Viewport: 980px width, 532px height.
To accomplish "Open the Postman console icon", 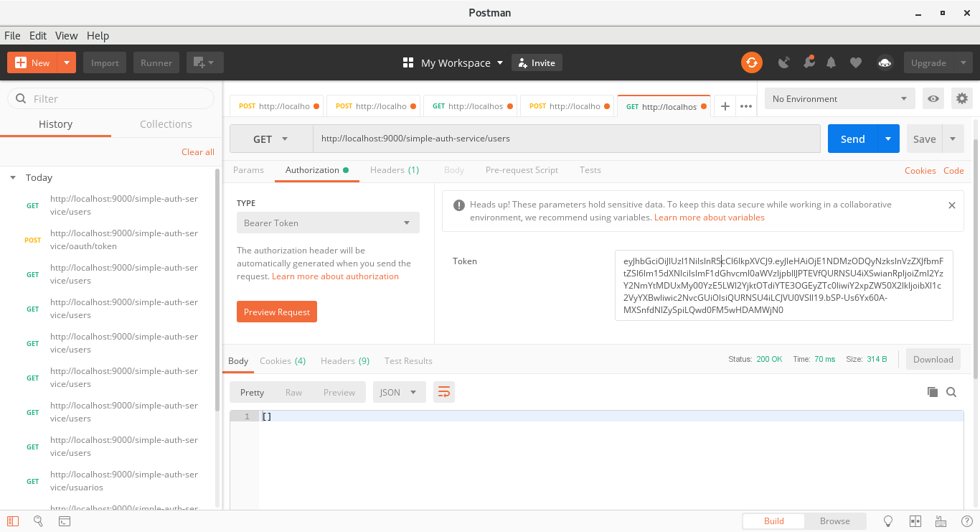I will (x=64, y=521).
